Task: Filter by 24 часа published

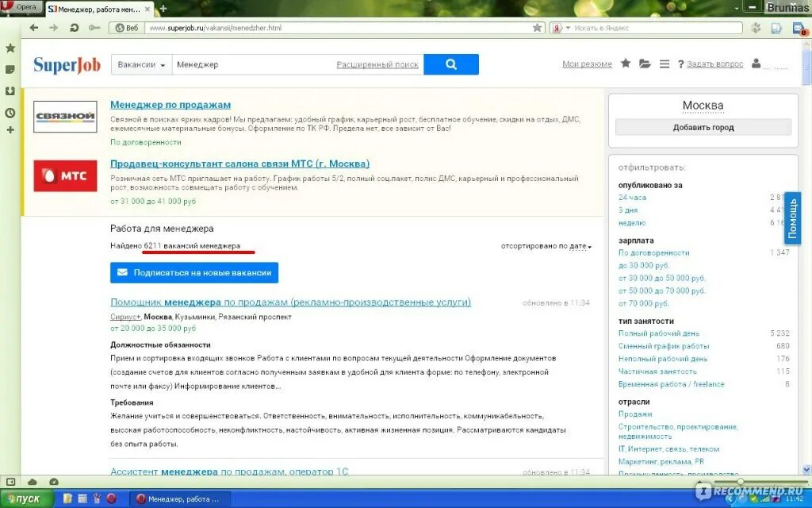Action: (632, 198)
